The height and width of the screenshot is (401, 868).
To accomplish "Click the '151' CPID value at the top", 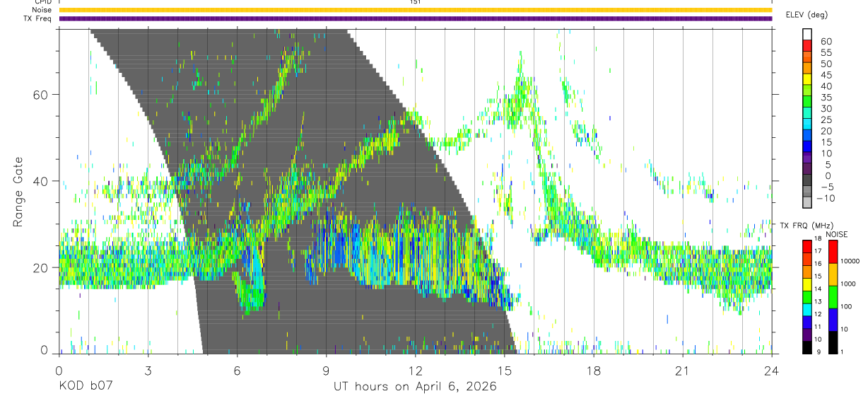I will (x=416, y=2).
